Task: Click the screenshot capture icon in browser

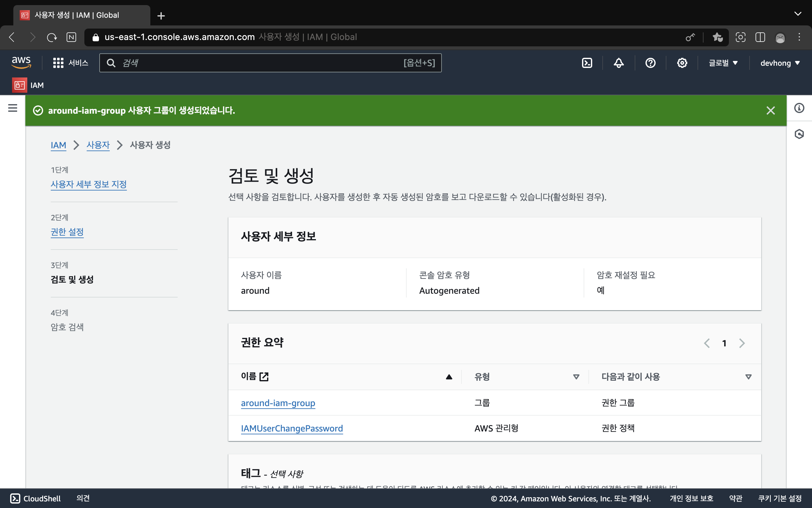Action: pos(740,37)
